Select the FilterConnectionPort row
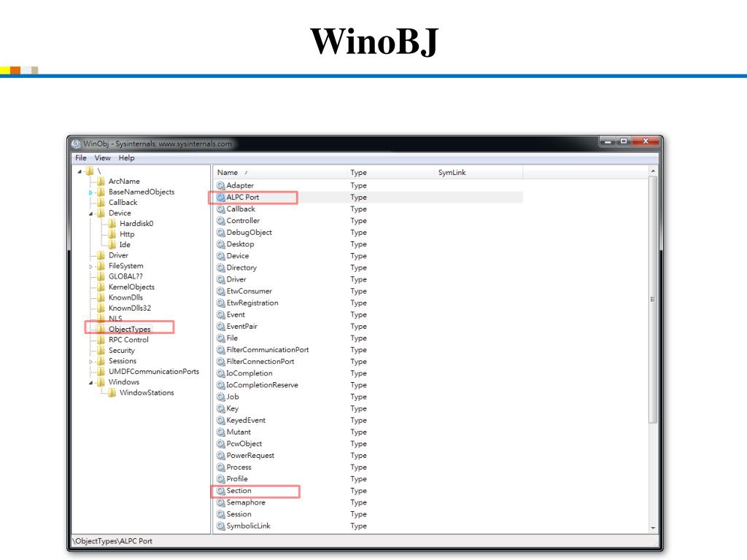The image size is (747, 560). pos(368,362)
